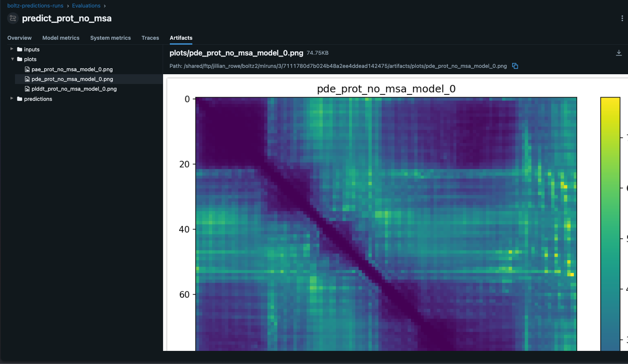Click the image icon beside pde_prot_no_msa_model_0.png
The image size is (628, 364).
click(27, 79)
